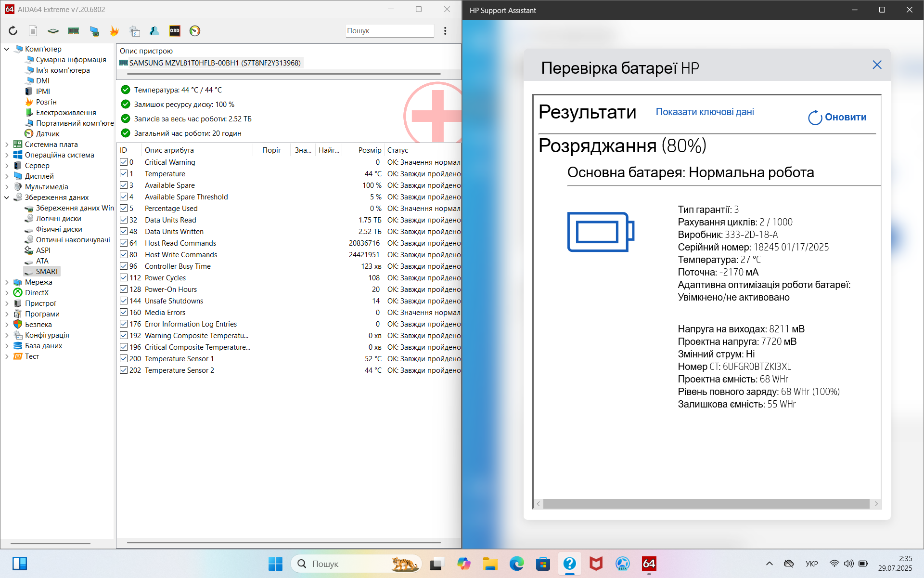Open McAfee from the taskbar
This screenshot has height=578, width=924.
(596, 564)
